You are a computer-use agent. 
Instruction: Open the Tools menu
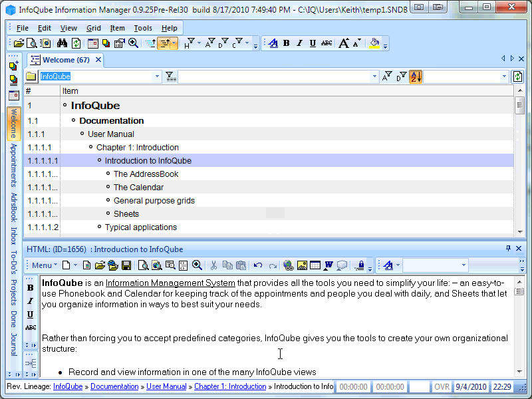point(143,28)
